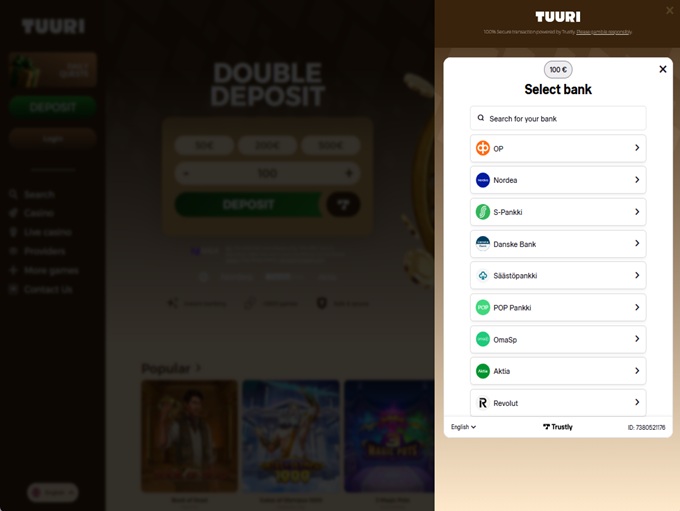Choose the S-Pankki green logo
The width and height of the screenshot is (680, 511).
coord(483,212)
